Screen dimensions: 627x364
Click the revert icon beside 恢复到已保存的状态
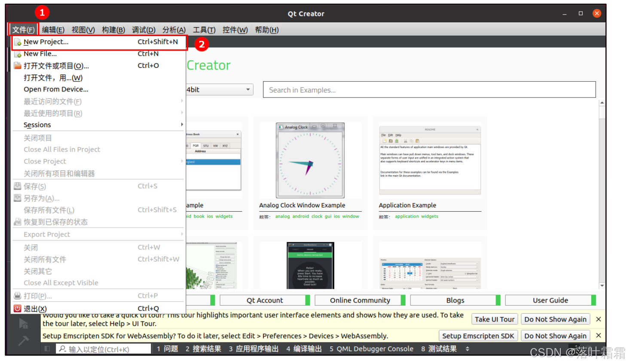coord(18,222)
